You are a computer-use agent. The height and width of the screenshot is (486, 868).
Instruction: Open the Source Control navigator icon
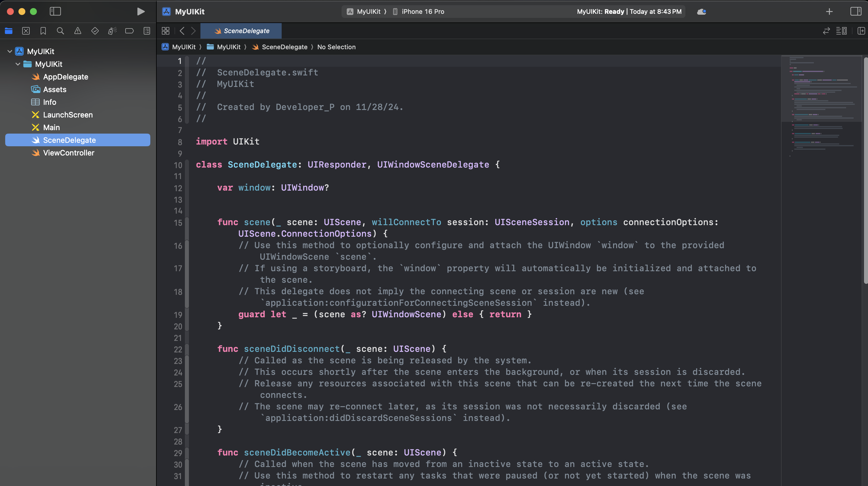point(26,31)
